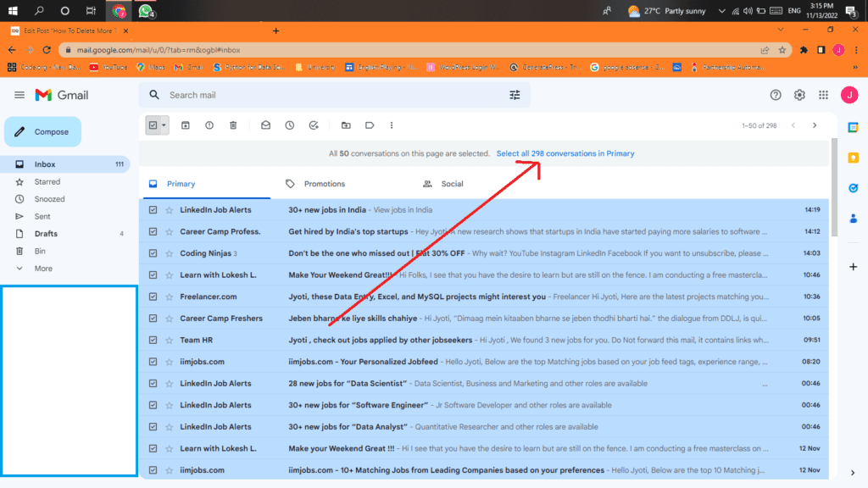Show search filter options

[x=515, y=95]
